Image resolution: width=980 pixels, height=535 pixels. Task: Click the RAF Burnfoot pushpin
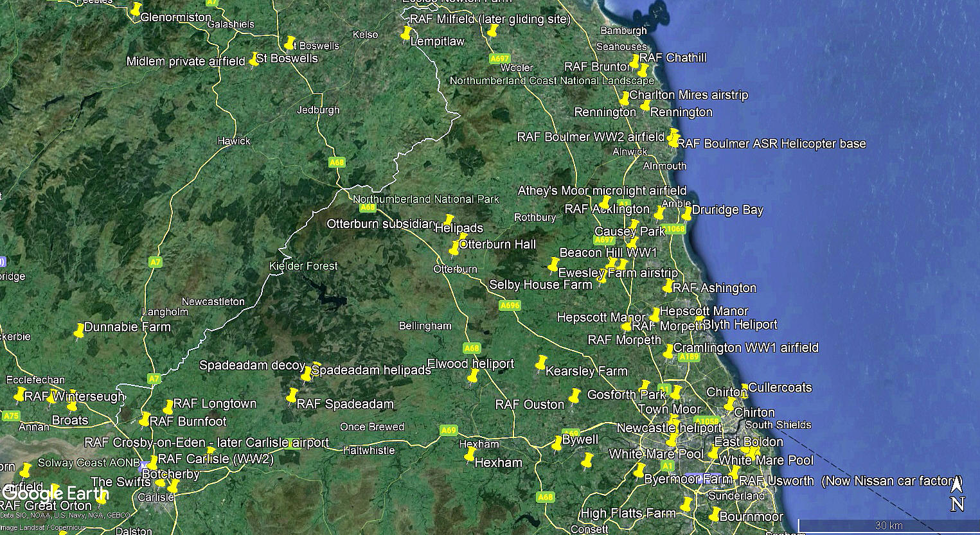(145, 420)
